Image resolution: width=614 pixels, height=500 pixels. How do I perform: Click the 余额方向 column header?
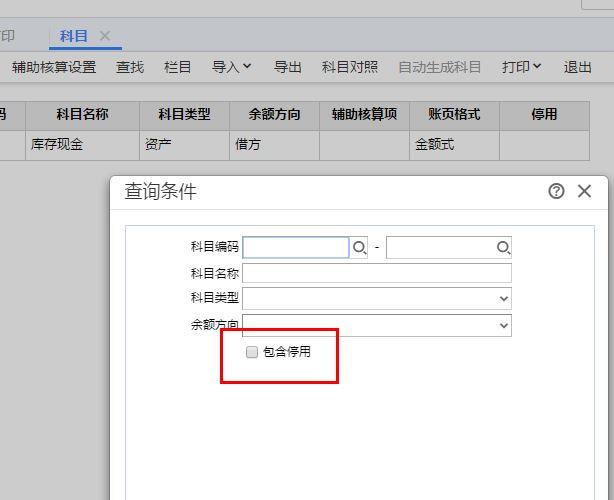pyautogui.click(x=274, y=115)
